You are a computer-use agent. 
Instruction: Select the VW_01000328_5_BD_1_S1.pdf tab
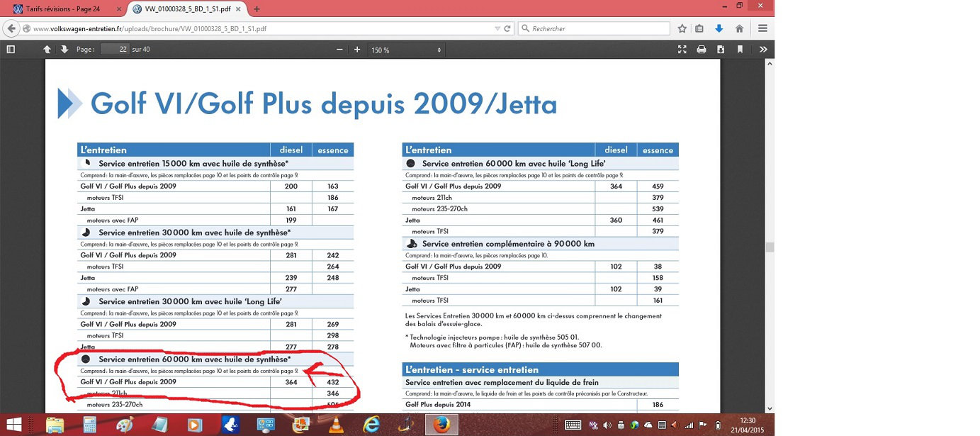188,9
